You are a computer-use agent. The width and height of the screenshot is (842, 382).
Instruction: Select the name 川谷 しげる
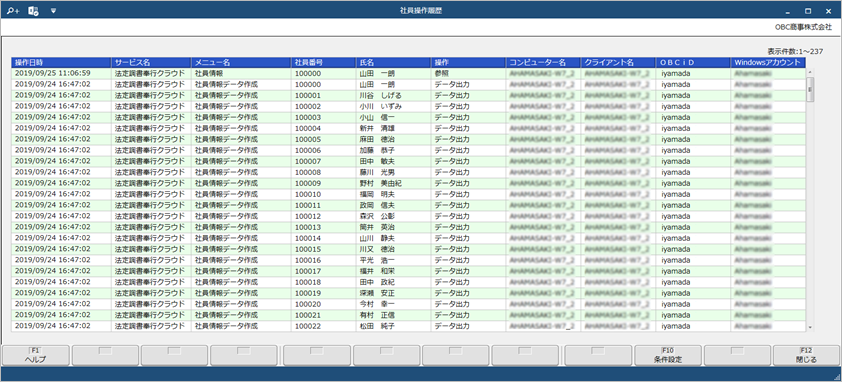click(x=380, y=95)
